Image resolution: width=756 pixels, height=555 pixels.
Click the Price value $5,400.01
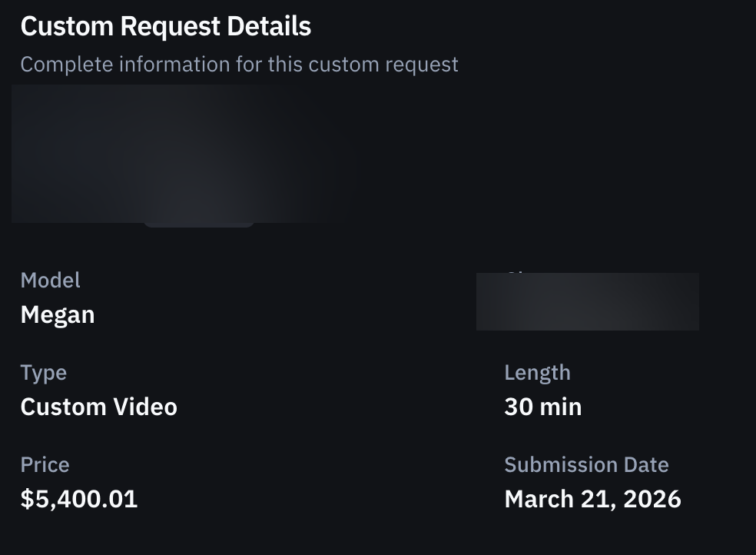click(x=79, y=499)
